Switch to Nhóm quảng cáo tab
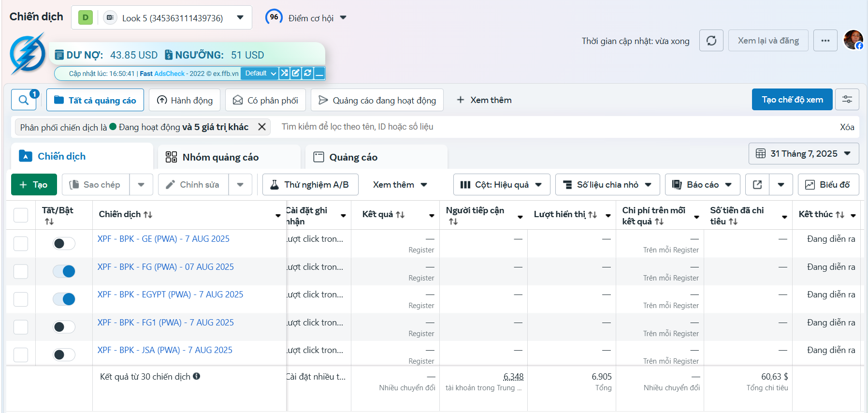This screenshot has width=868, height=413. 229,157
